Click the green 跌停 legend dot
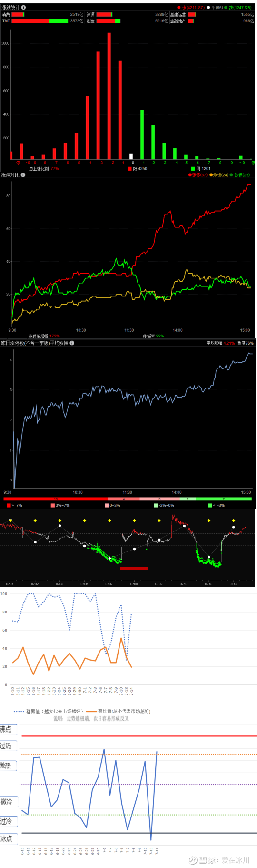The width and height of the screenshot is (257, 868). (231, 175)
